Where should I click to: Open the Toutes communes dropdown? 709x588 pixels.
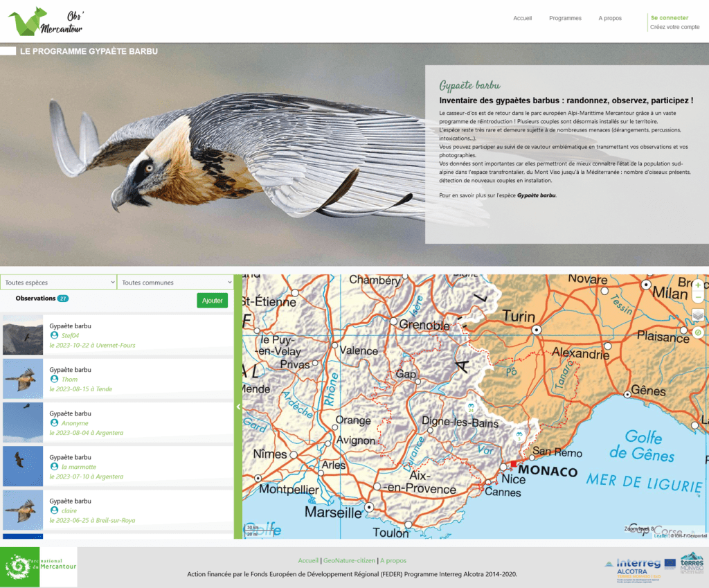point(176,283)
